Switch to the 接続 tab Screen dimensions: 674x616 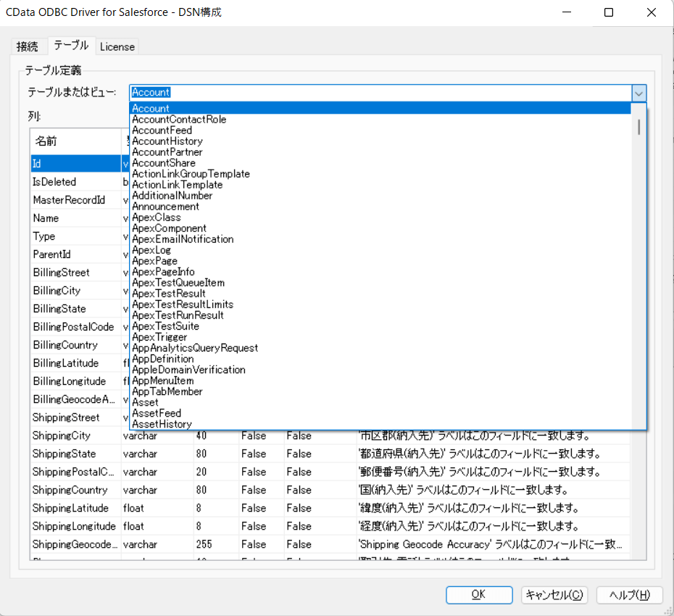click(x=27, y=46)
